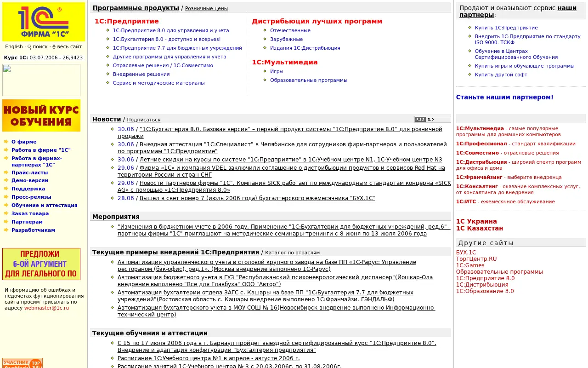This screenshot has height=368, width=588.
Task: Open the 'Предложи 6-ой аргумент' banner
Action: pos(41,264)
